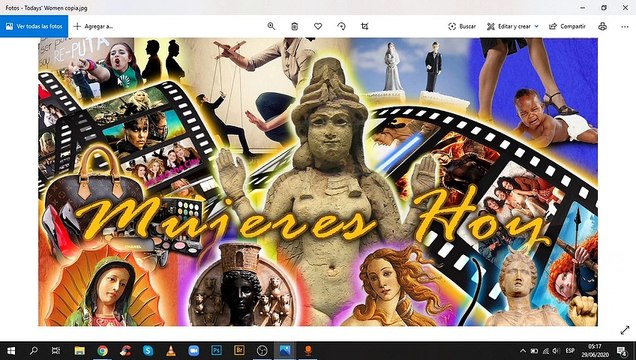This screenshot has width=636, height=360.
Task: Zoom the photo with magnifier icon
Action: click(271, 26)
